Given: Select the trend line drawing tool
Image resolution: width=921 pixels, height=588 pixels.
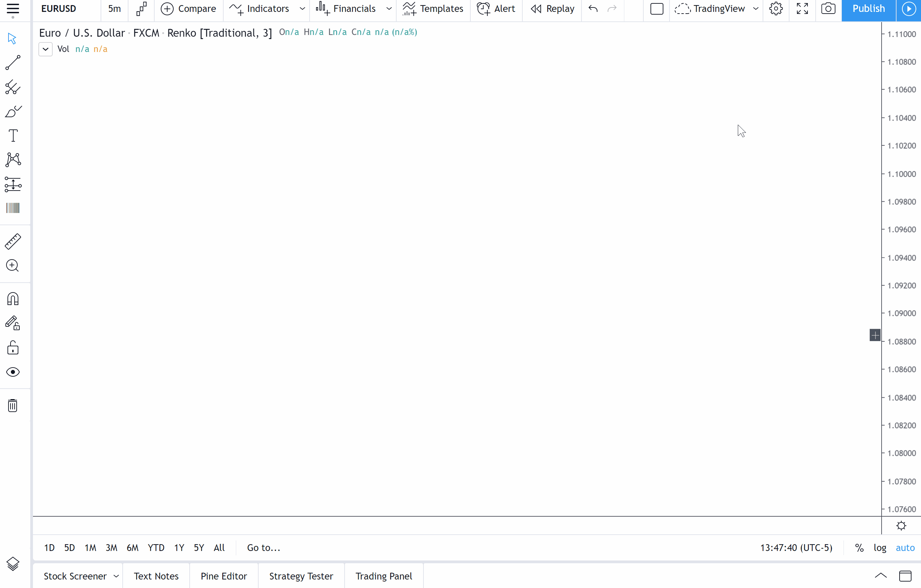Looking at the screenshot, I should (x=13, y=63).
